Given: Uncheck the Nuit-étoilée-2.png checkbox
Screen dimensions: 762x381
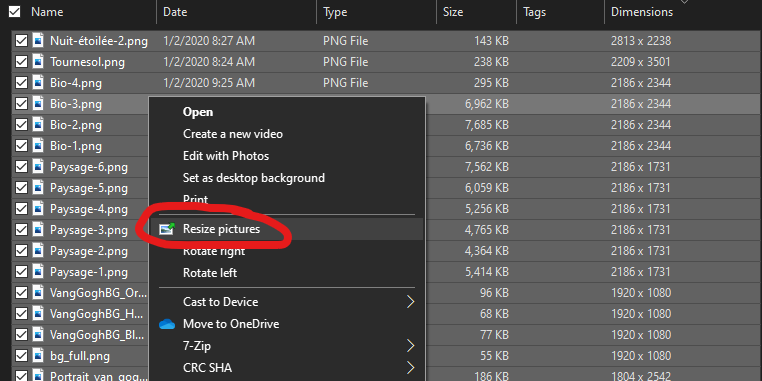Looking at the screenshot, I should point(21,41).
